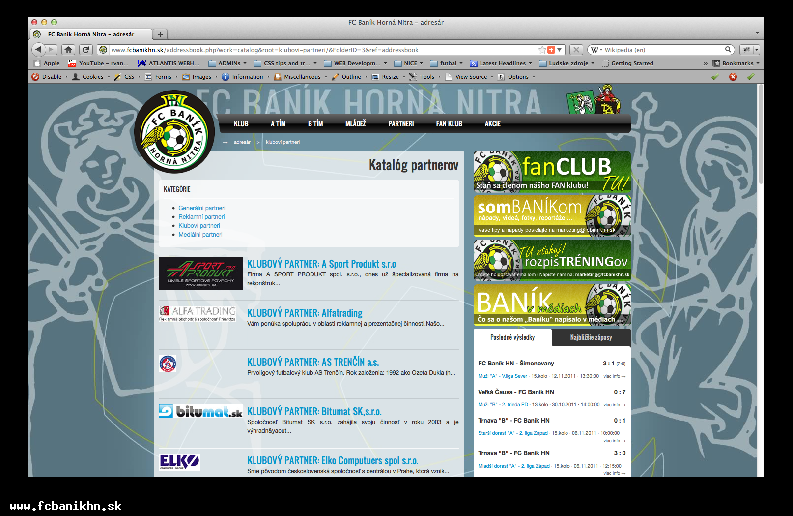Open the Information menu in developer toolbar
Viewport: 793px width, 516px height.
tap(243, 77)
